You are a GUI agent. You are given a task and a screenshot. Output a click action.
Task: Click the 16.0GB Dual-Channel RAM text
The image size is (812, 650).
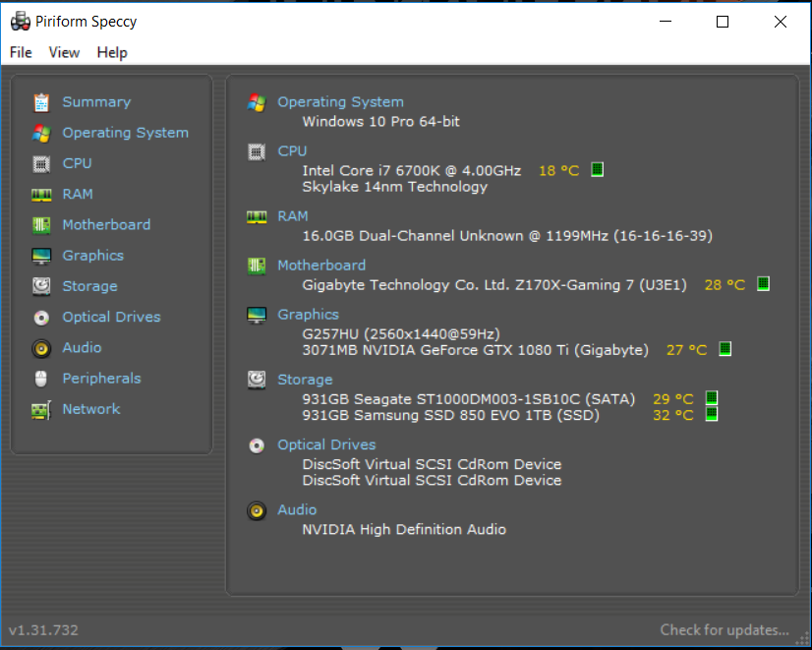click(507, 236)
